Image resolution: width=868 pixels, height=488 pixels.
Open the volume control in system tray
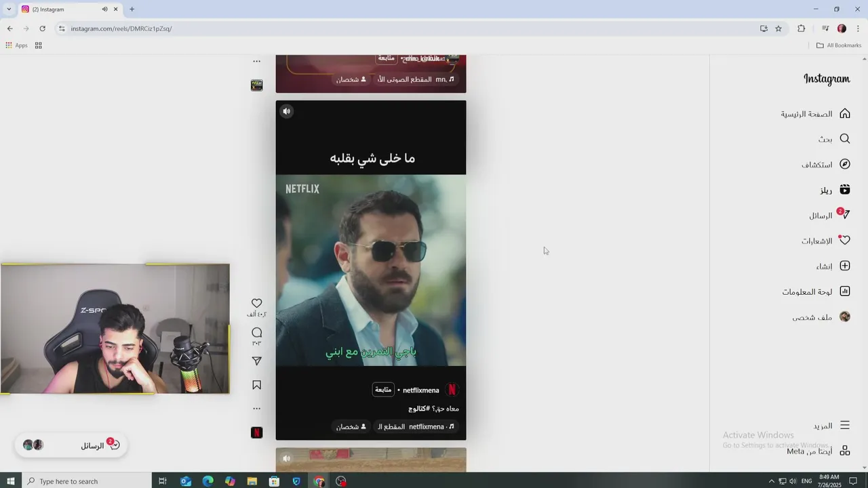tap(793, 481)
